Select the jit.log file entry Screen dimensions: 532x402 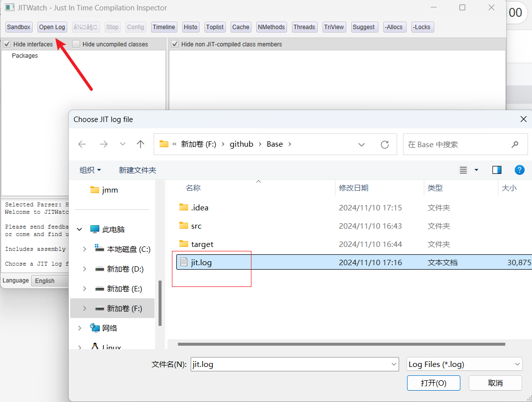tap(202, 262)
